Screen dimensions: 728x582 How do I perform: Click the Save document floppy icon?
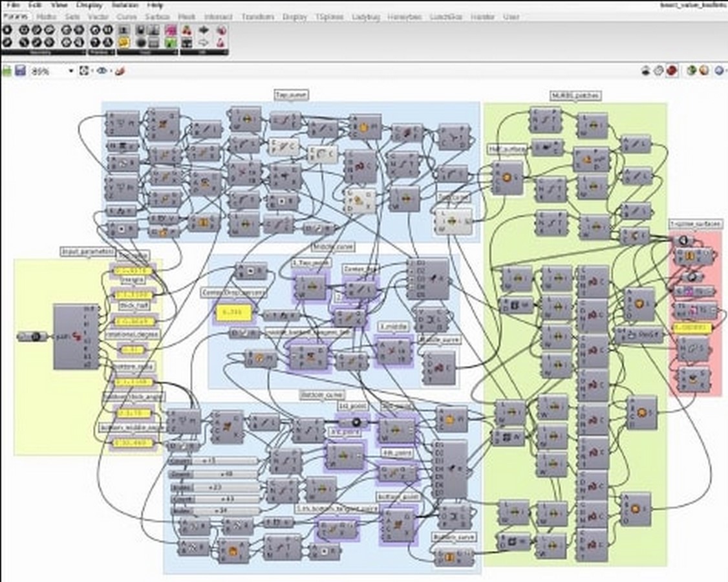21,70
